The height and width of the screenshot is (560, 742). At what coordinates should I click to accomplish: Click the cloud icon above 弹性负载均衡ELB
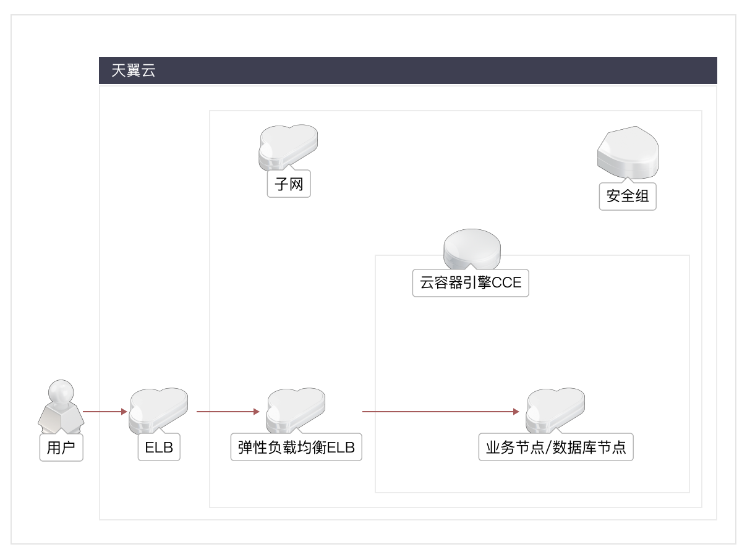click(296, 412)
